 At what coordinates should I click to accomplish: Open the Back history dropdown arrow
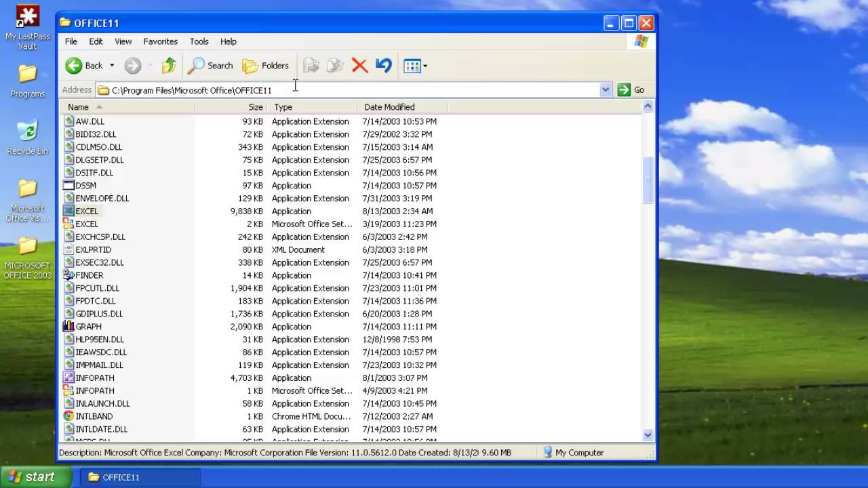112,66
